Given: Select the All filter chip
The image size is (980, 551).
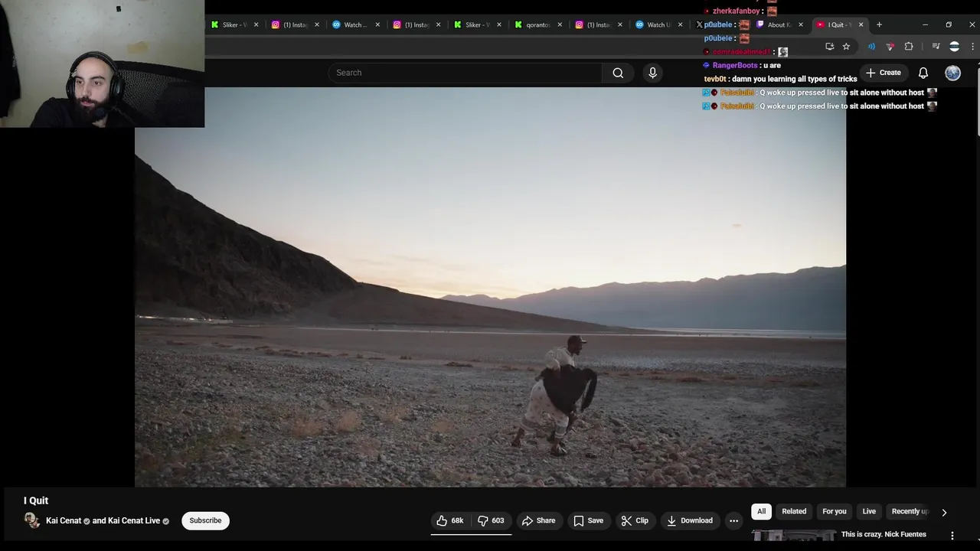Looking at the screenshot, I should point(761,511).
